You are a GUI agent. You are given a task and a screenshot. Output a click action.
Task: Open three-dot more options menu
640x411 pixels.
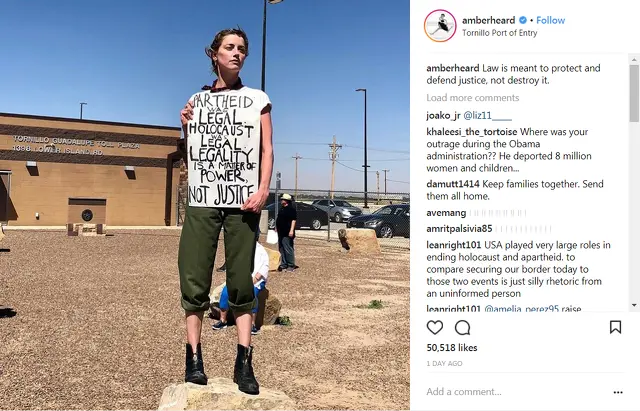coord(618,392)
